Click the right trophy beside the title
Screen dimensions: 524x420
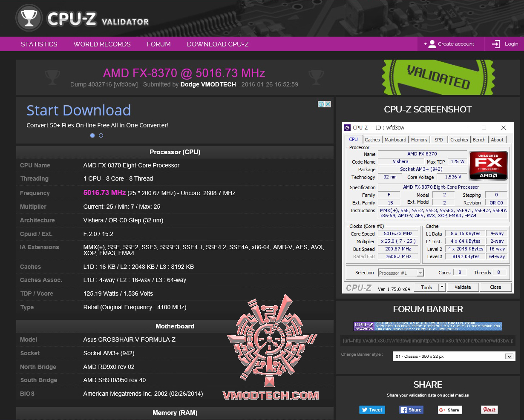[x=316, y=77]
